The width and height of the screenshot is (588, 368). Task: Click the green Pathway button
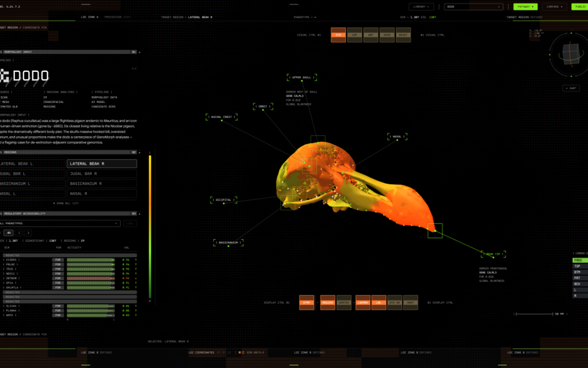click(x=525, y=7)
